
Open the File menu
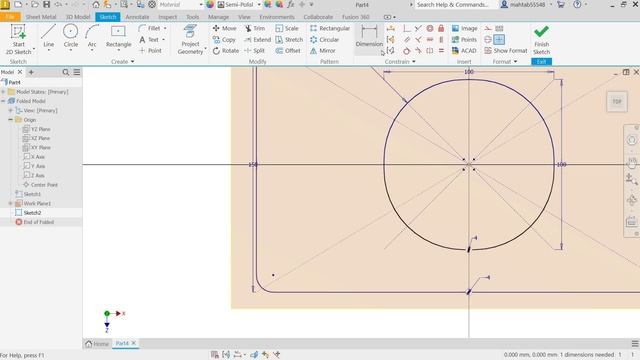10,17
